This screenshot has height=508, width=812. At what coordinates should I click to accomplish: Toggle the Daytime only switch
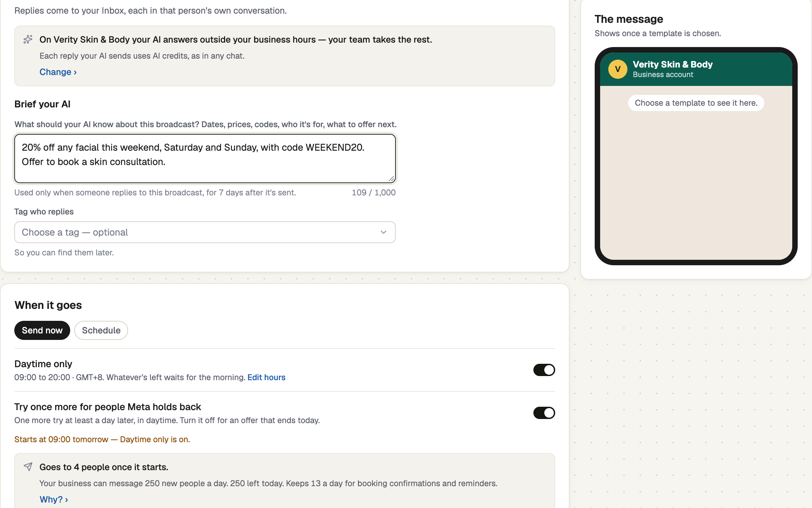coord(544,370)
